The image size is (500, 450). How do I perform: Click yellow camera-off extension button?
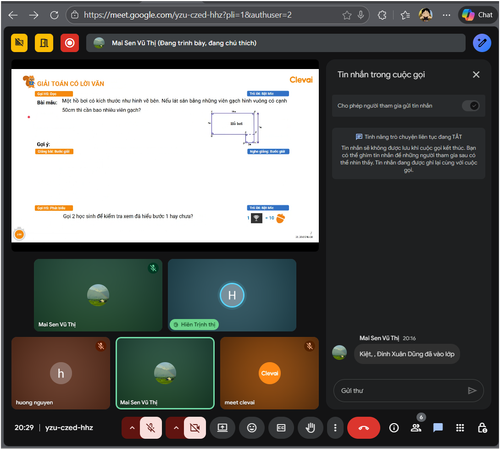19,43
